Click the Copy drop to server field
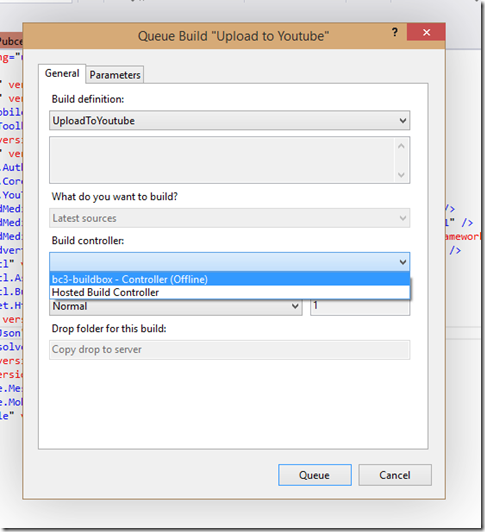Screen dimensions: 485x532 click(x=229, y=349)
